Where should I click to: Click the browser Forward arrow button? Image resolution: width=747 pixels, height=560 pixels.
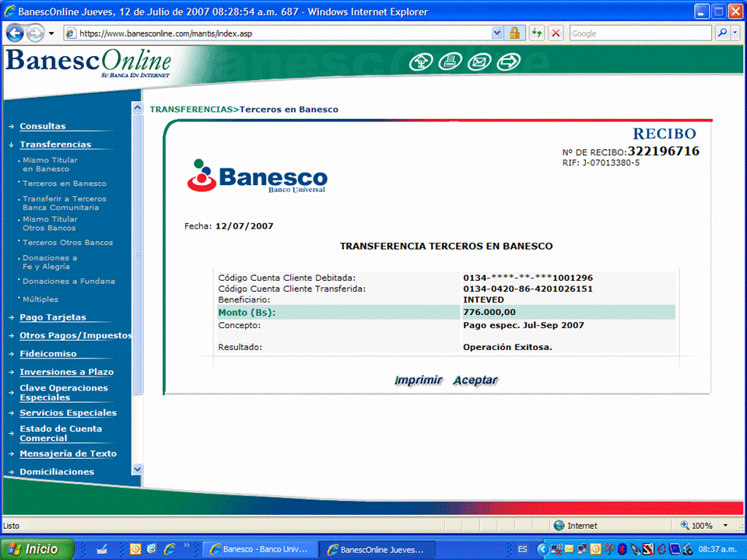coord(35,33)
